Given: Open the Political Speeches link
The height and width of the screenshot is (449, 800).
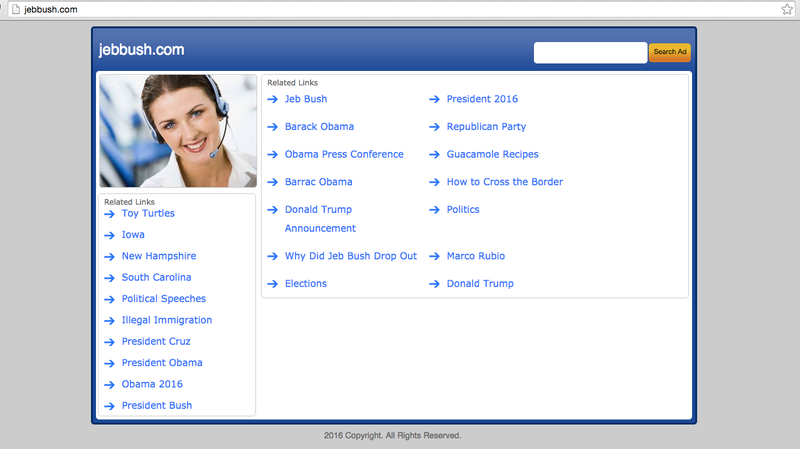Looking at the screenshot, I should [x=163, y=298].
